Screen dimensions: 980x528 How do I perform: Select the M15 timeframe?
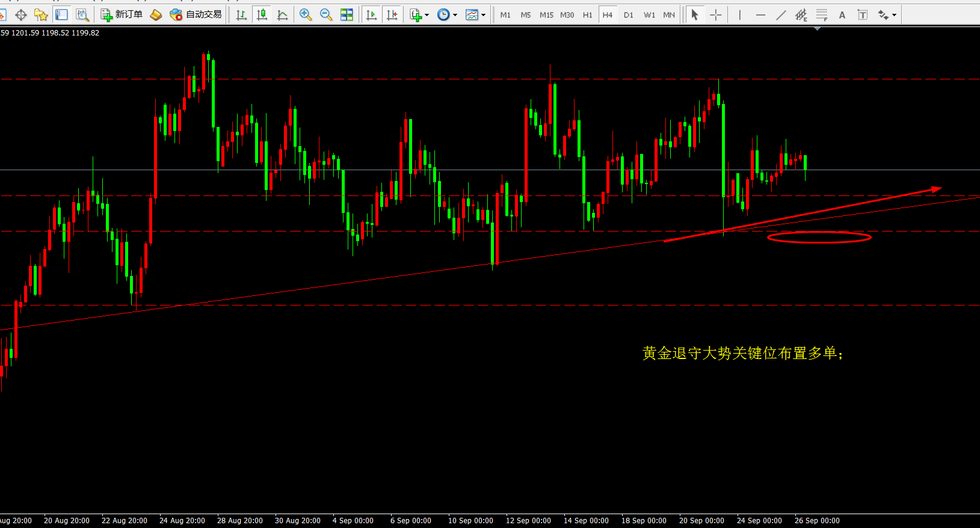tap(546, 15)
